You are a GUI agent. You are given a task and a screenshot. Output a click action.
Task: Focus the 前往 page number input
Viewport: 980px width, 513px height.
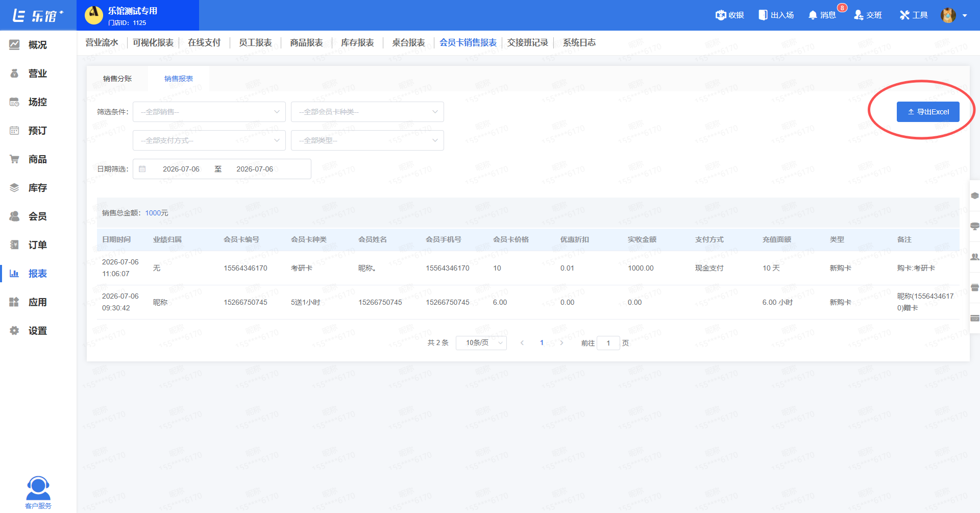(x=608, y=343)
